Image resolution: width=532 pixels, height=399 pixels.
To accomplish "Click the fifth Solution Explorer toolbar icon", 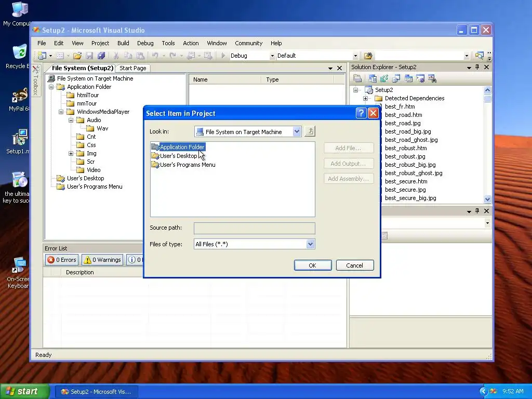I will [408, 79].
